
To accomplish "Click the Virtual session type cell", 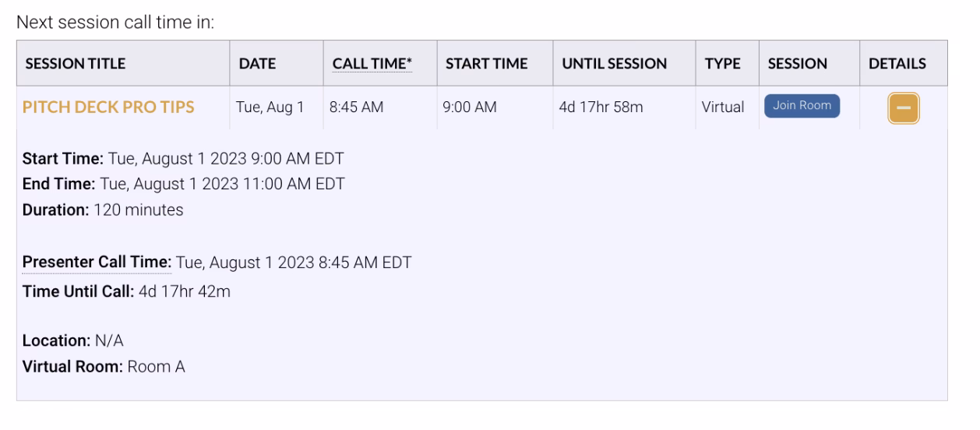I will point(723,107).
